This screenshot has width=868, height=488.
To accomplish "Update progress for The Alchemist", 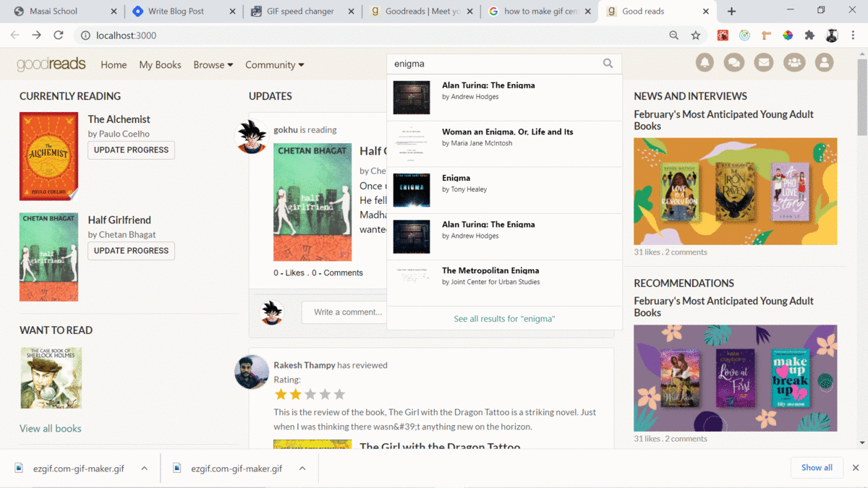I will pyautogui.click(x=131, y=150).
